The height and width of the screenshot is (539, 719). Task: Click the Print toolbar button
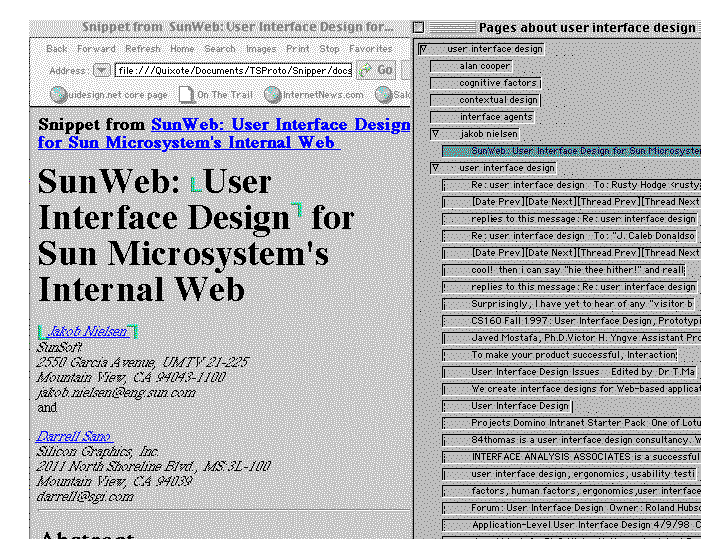point(298,49)
